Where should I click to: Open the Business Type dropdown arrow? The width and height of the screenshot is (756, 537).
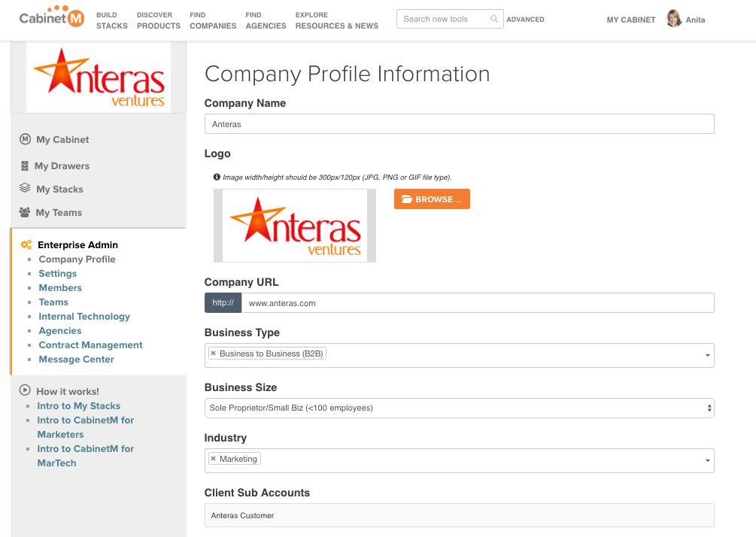point(707,355)
